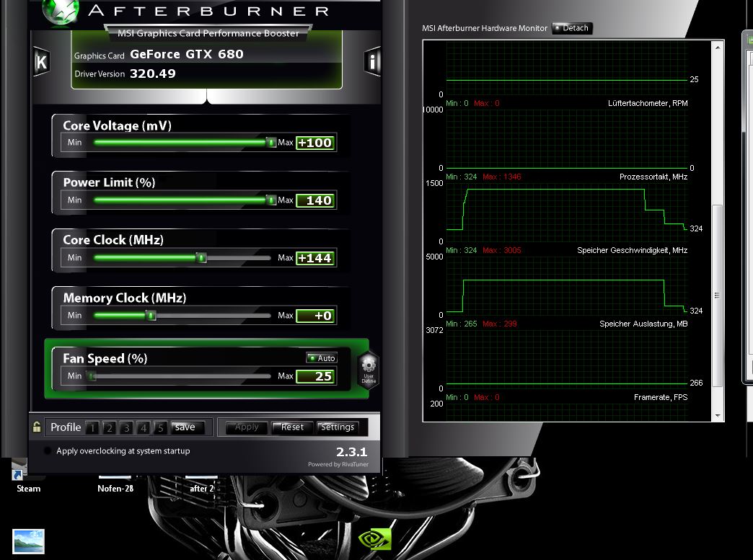Click the hardware monitor scroll up arrow
Screen dimensions: 753x560
pyautogui.click(x=718, y=48)
